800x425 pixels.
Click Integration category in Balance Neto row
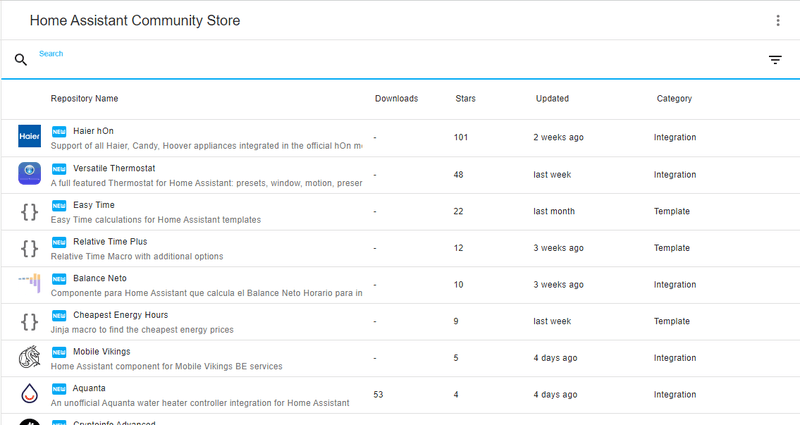675,285
